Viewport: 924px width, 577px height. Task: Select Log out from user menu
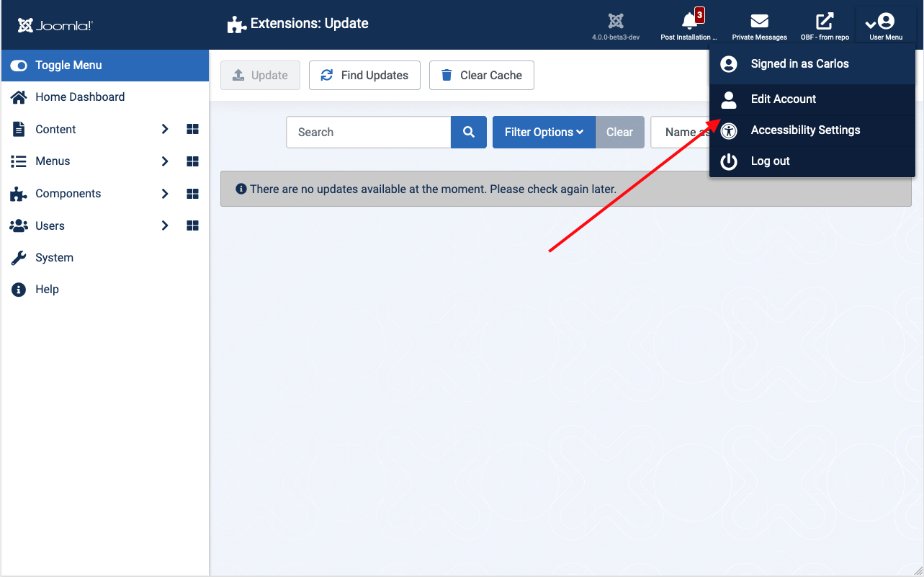coord(770,161)
